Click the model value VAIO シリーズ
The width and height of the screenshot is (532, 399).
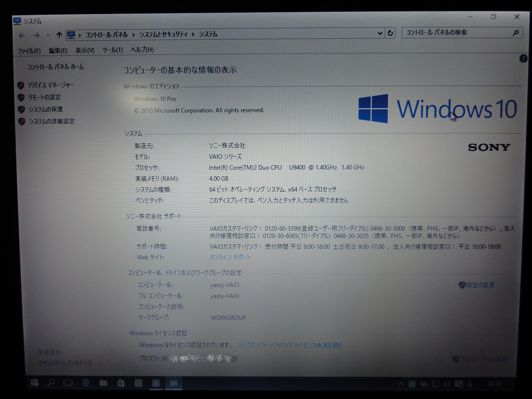[225, 156]
